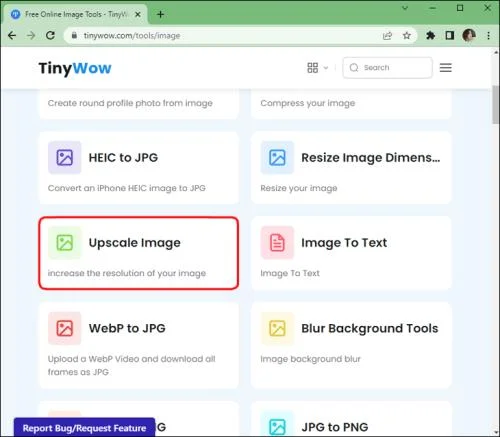
Task: Expand the tools grid dropdown in the header
Action: coord(318,68)
